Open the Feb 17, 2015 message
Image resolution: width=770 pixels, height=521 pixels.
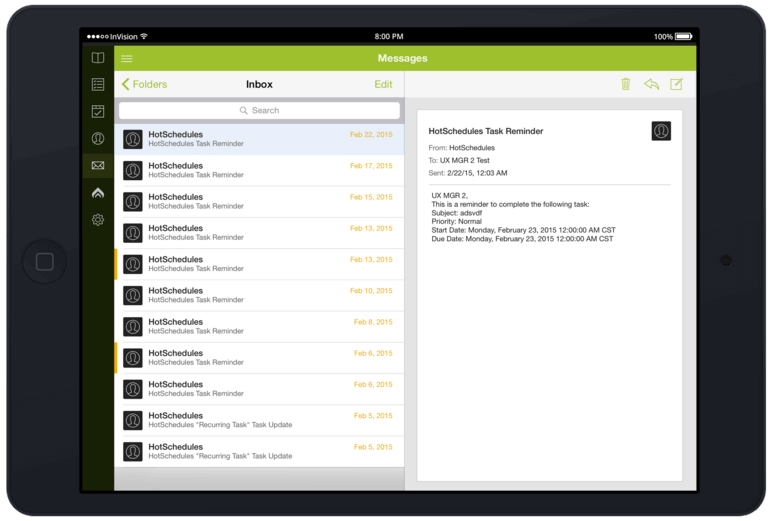point(259,170)
